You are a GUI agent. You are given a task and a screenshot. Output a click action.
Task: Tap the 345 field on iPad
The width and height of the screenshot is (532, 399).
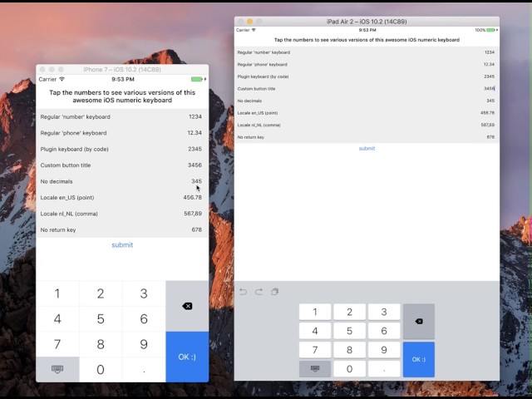tap(490, 101)
